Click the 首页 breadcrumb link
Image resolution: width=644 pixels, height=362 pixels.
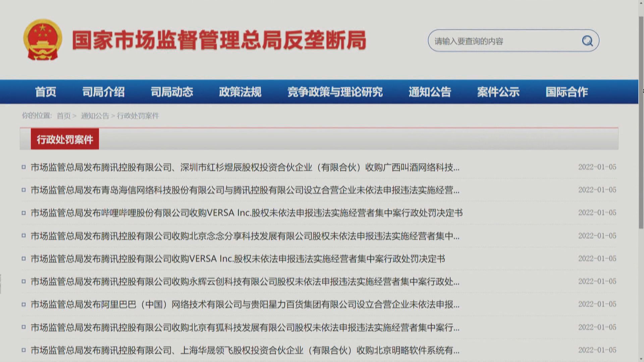pos(63,116)
